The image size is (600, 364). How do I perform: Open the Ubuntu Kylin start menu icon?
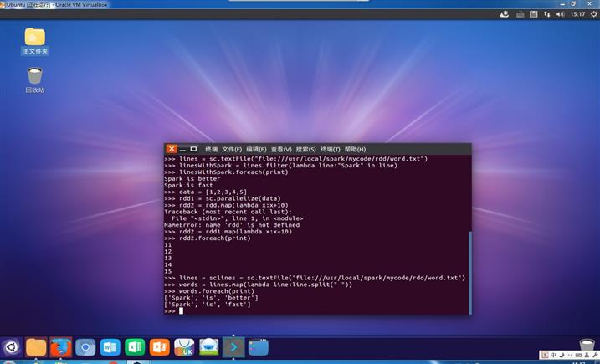pos(11,347)
